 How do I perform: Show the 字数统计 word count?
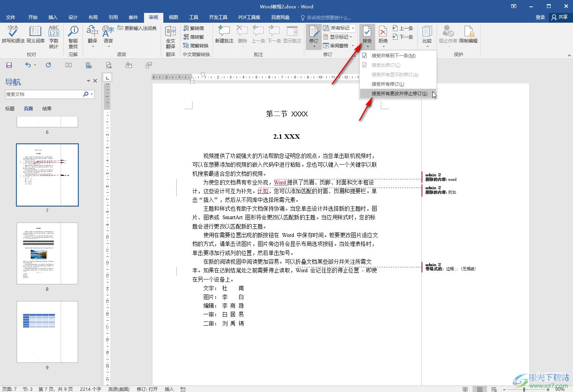click(54, 37)
